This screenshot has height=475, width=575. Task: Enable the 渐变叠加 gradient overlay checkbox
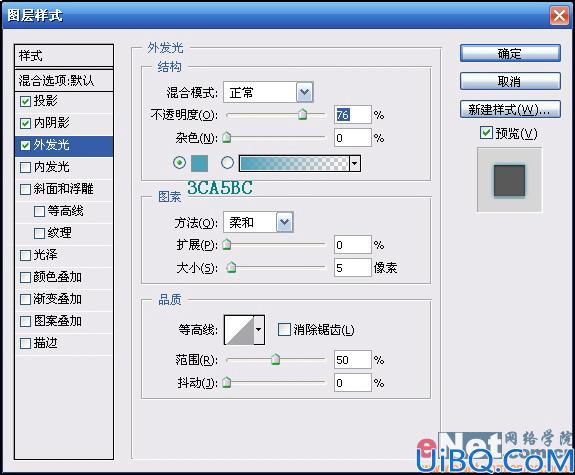click(x=25, y=299)
